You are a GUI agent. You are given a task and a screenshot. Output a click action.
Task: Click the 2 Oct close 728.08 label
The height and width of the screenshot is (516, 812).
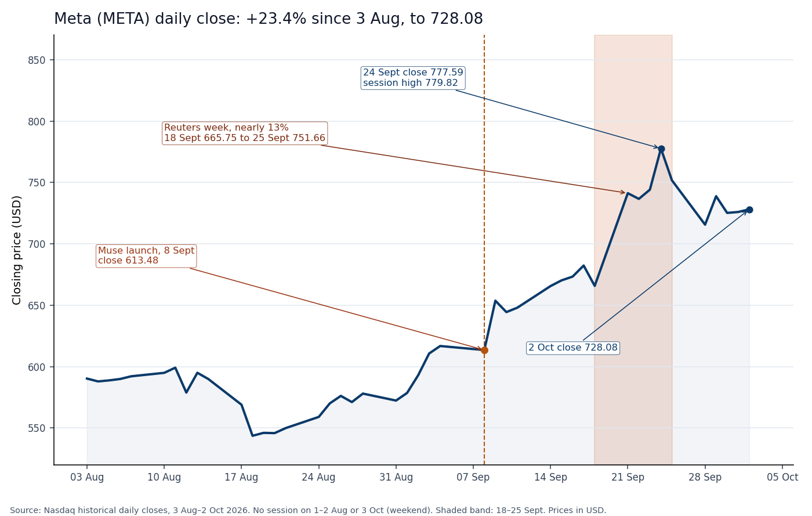pyautogui.click(x=573, y=348)
